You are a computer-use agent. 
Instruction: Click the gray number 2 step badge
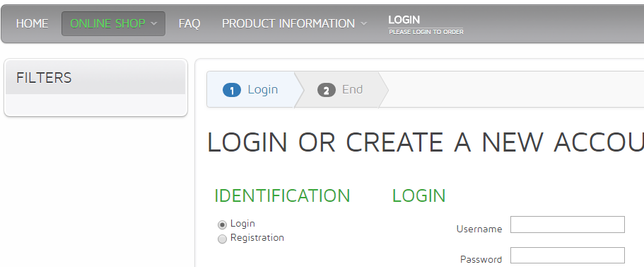pos(327,90)
